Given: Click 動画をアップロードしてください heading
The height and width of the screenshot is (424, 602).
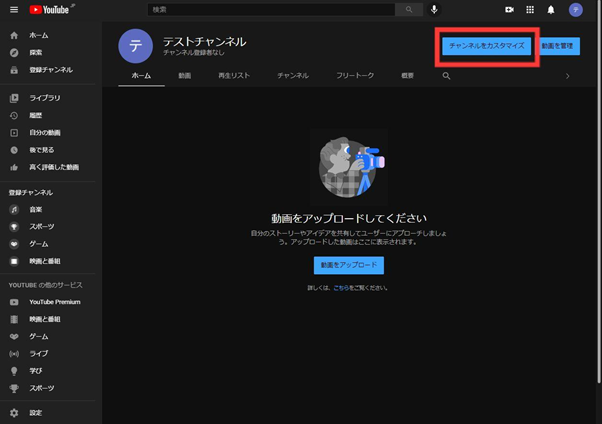Looking at the screenshot, I should click(349, 219).
